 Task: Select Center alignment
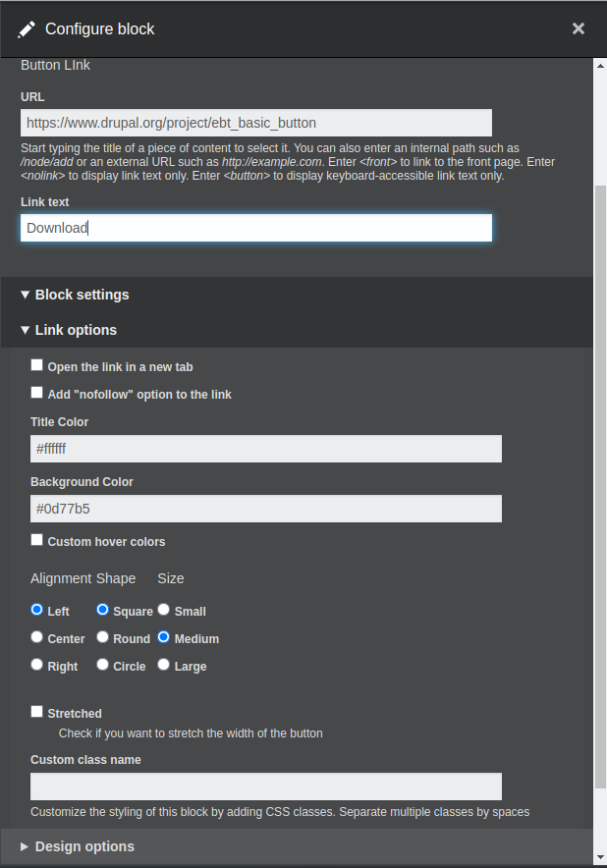(36, 637)
